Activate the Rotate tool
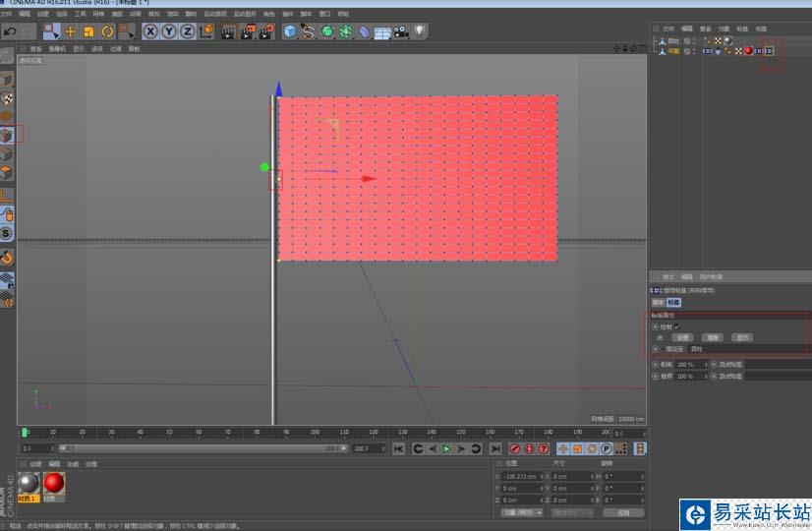 [x=107, y=31]
